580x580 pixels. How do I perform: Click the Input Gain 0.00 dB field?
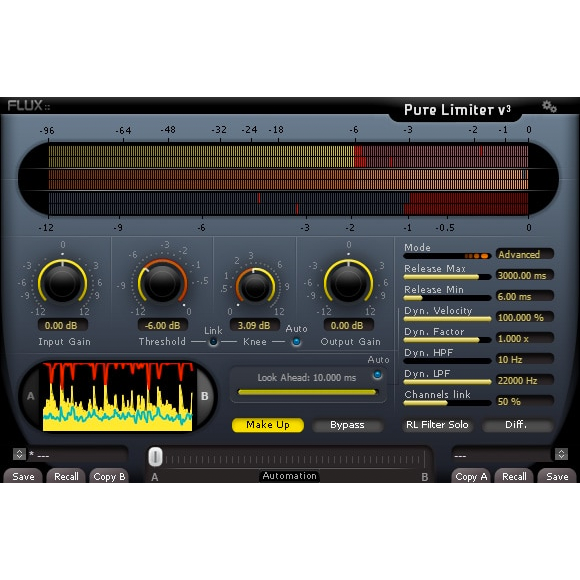pyautogui.click(x=62, y=326)
